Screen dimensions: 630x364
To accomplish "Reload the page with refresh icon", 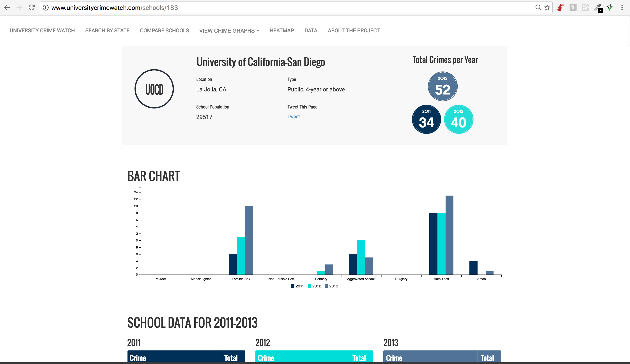I will (x=32, y=7).
